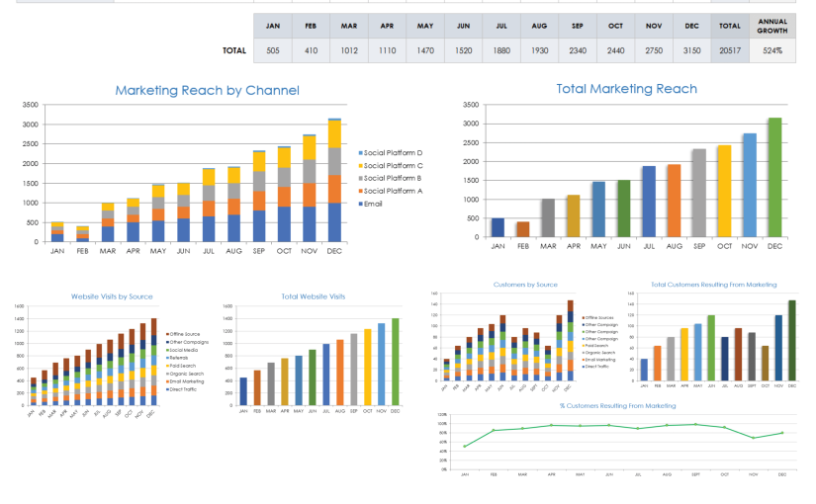The image size is (816, 504).
Task: Select the Marketing Reach by Channel chart title
Action: pyautogui.click(x=207, y=91)
